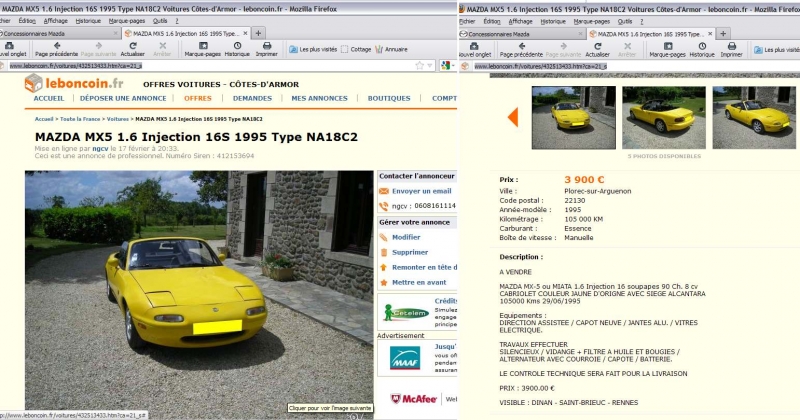Open new tab plus button in left window

click(259, 33)
